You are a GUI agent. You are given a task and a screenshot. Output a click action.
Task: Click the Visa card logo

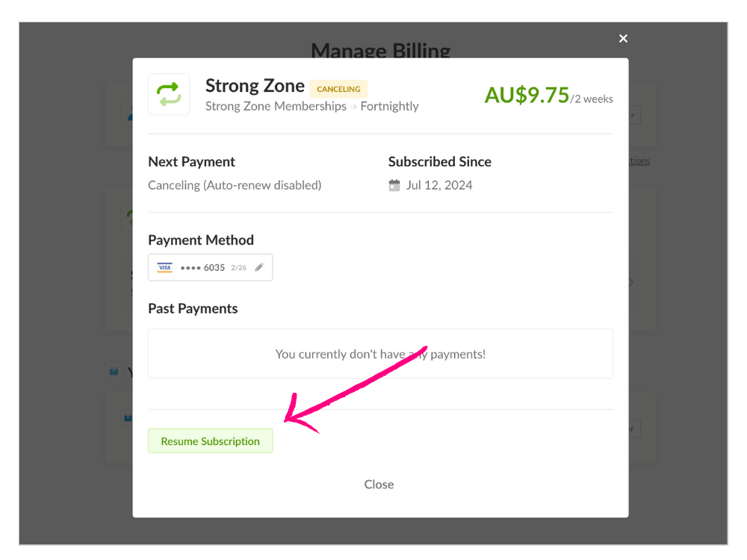(164, 267)
